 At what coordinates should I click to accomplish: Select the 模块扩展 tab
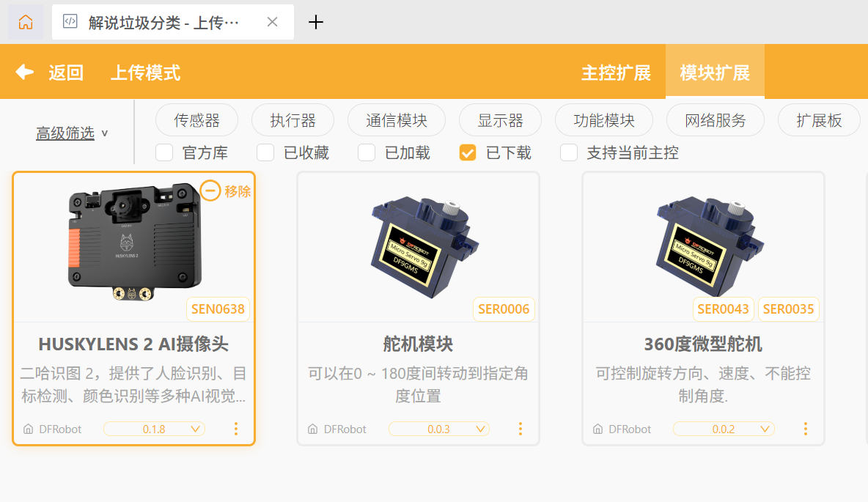point(715,72)
